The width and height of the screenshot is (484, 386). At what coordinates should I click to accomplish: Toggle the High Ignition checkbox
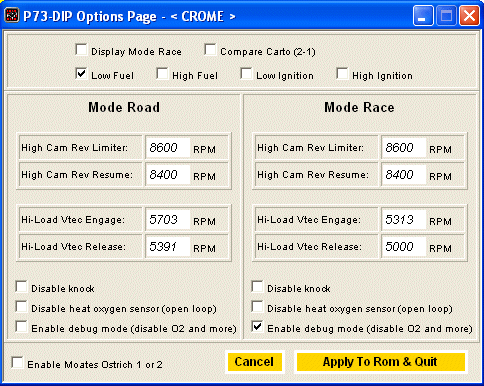pos(342,74)
